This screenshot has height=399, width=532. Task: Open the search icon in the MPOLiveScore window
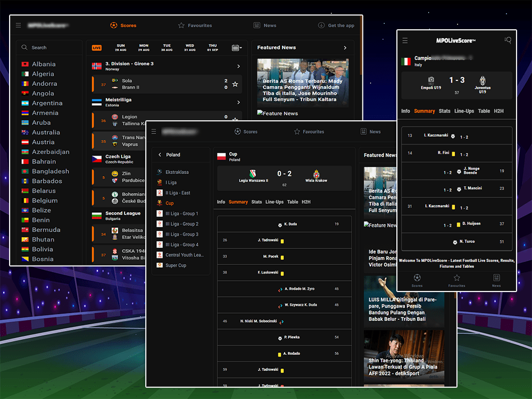(x=508, y=40)
